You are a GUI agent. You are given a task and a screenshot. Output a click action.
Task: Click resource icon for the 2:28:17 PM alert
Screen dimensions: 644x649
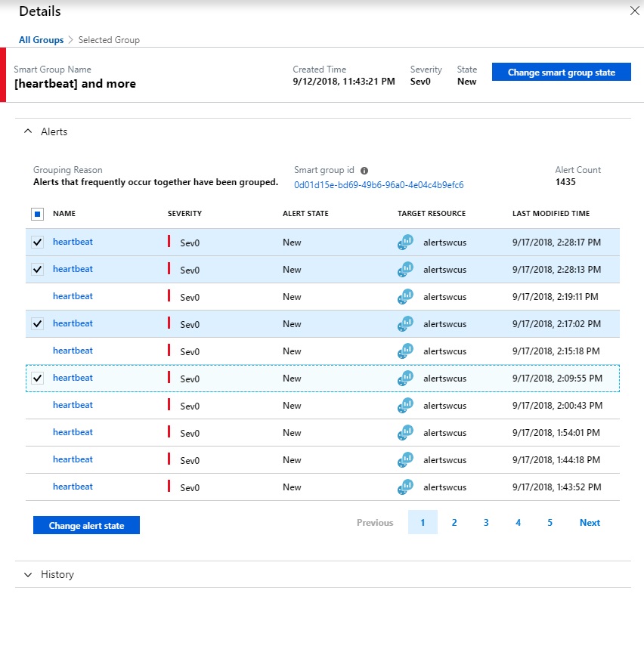406,242
